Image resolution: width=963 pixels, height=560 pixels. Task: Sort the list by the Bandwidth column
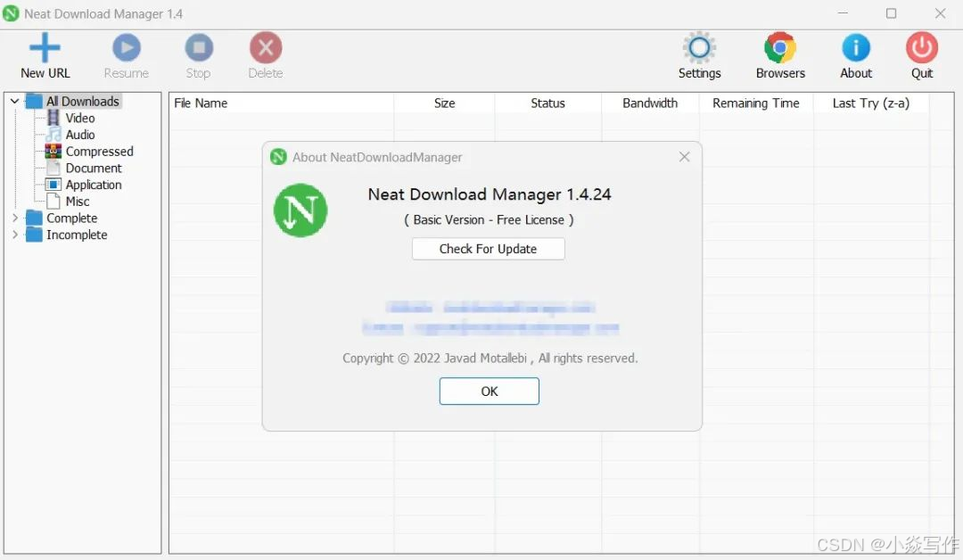[x=650, y=103]
